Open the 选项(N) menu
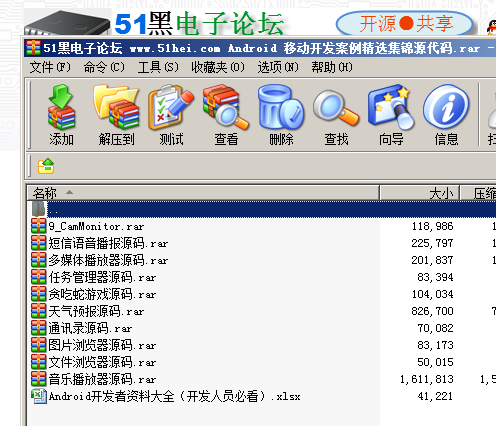This screenshot has width=496, height=426. [278, 67]
